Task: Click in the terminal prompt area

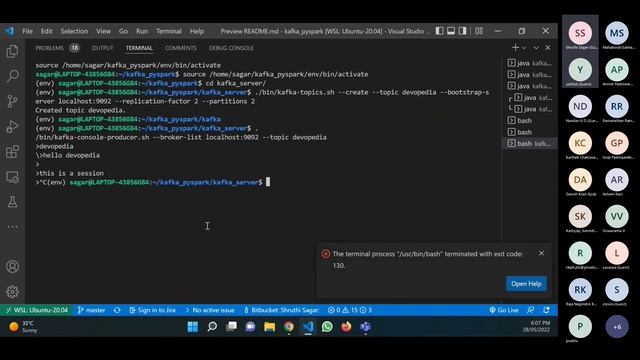Action: [268, 182]
